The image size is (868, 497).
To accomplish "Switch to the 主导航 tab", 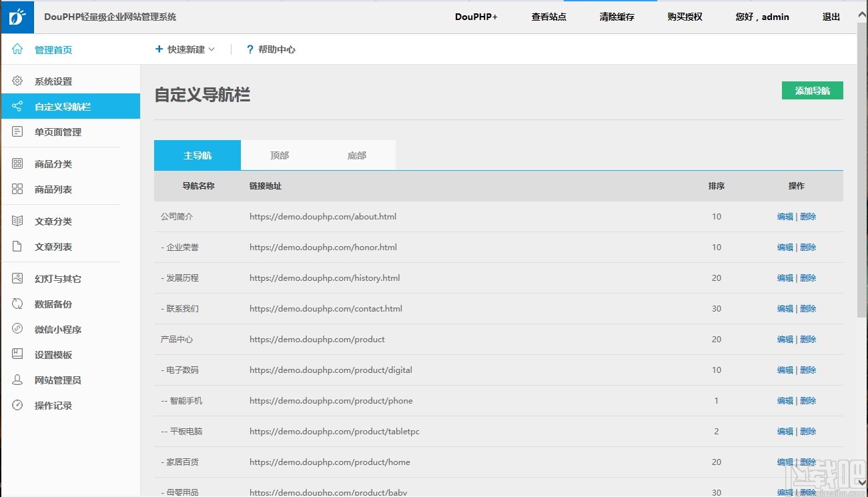I will 197,155.
